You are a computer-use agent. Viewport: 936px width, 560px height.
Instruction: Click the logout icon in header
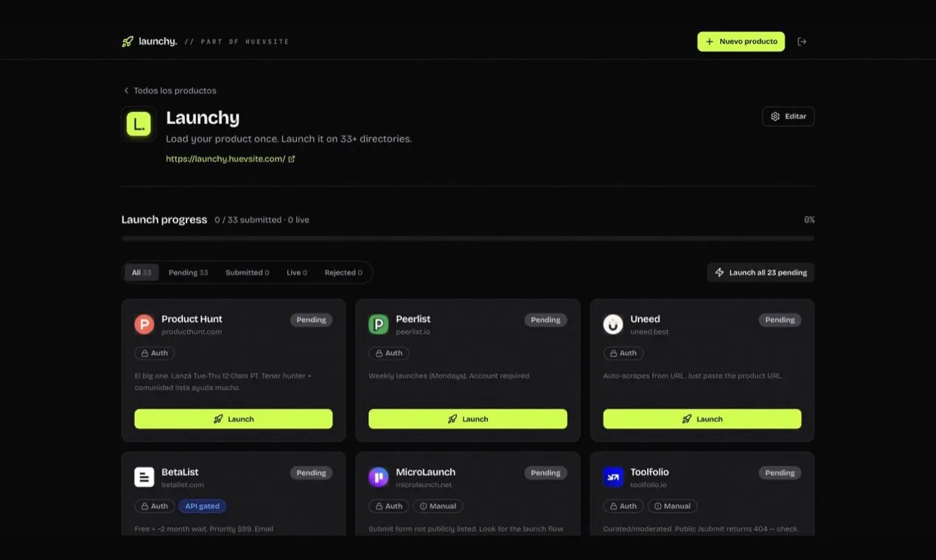click(802, 42)
